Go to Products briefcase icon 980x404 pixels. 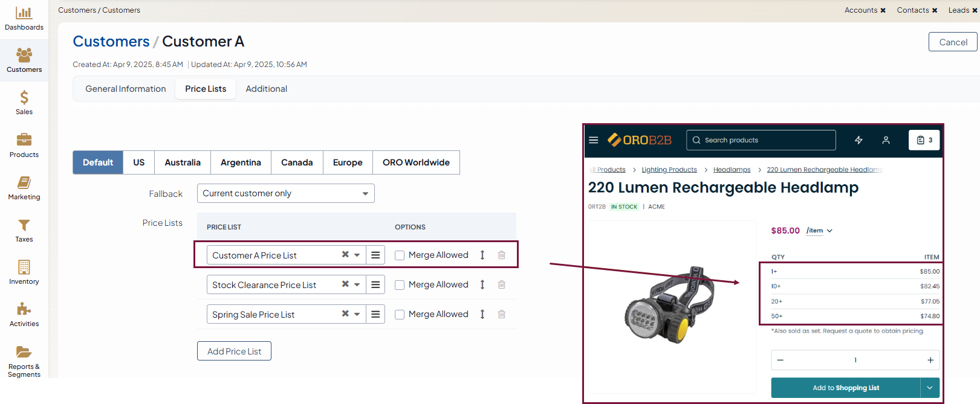point(24,145)
